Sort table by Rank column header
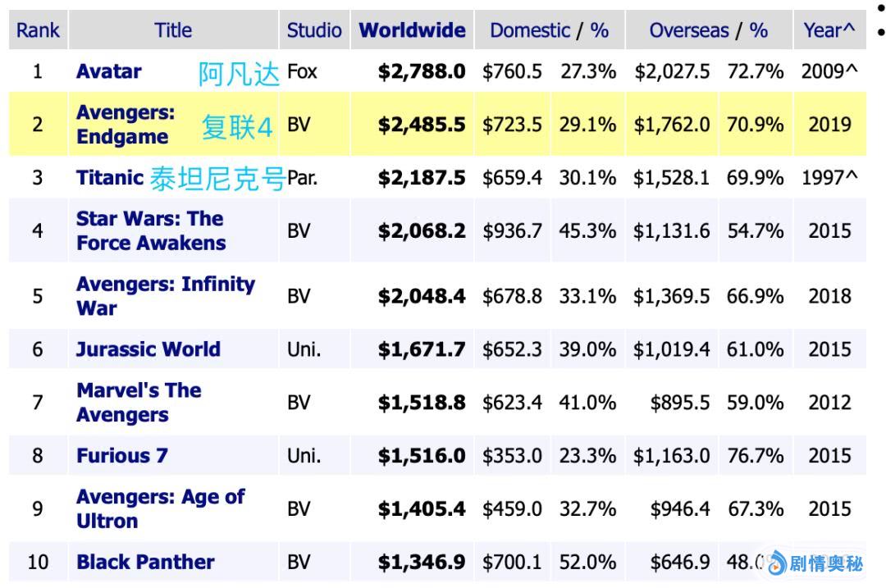Screen dimensions: 886x588 (x=38, y=30)
